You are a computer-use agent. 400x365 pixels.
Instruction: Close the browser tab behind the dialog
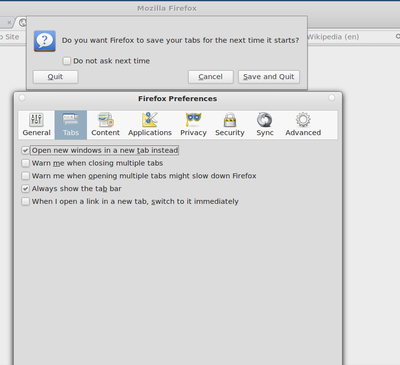[9, 23]
